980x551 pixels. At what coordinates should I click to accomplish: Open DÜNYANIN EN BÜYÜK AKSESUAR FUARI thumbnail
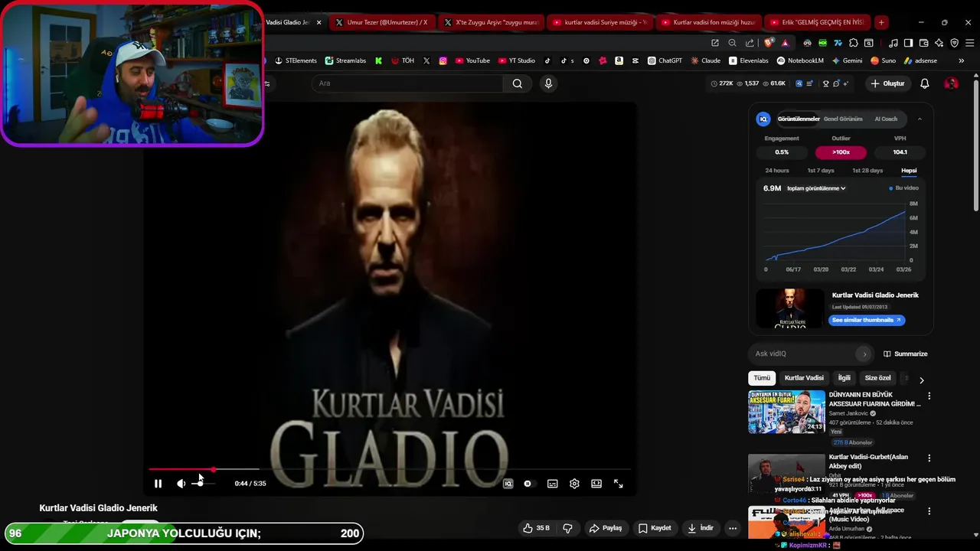(786, 412)
